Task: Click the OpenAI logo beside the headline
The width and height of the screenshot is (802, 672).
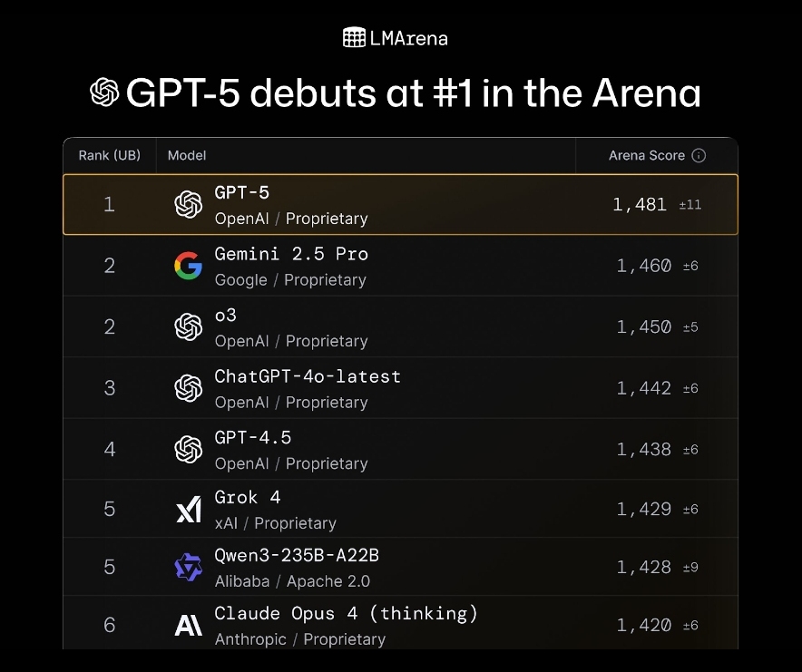Action: click(x=104, y=93)
